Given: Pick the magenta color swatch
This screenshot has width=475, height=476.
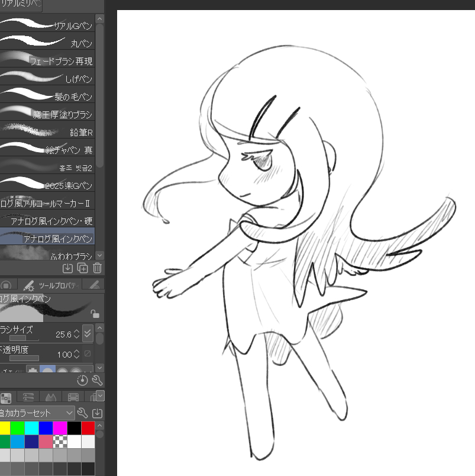Looking at the screenshot, I should click(60, 427).
